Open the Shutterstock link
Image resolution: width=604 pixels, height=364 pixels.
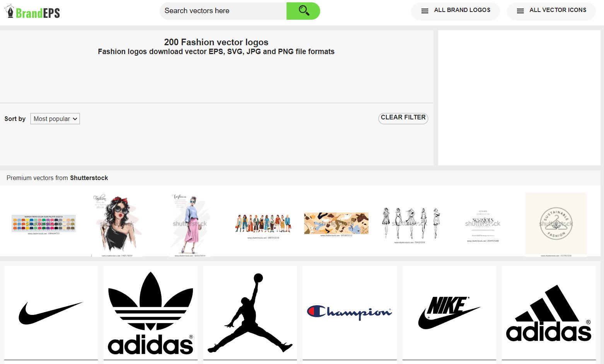click(x=89, y=178)
